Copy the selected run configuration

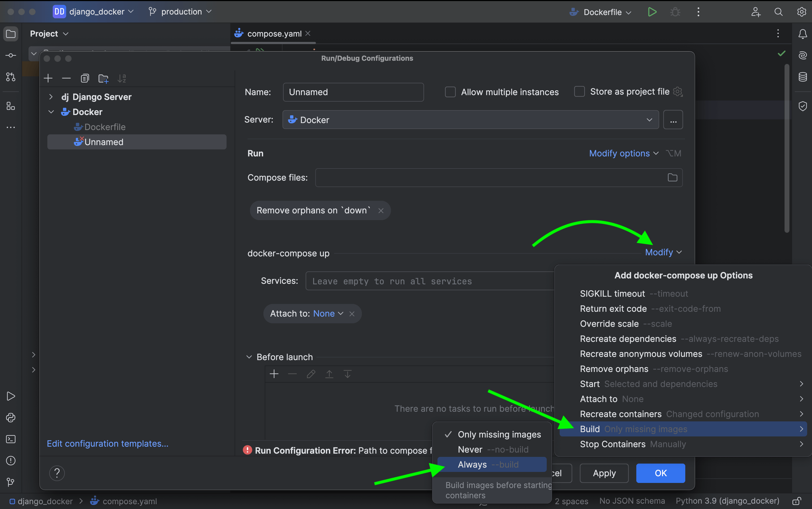(84, 78)
